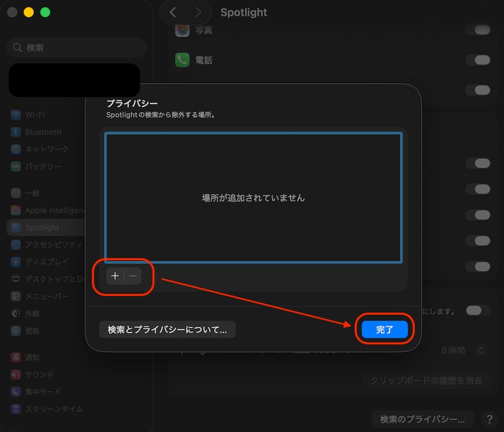Go back with the left chevron
The height and width of the screenshot is (432, 504).
(173, 13)
